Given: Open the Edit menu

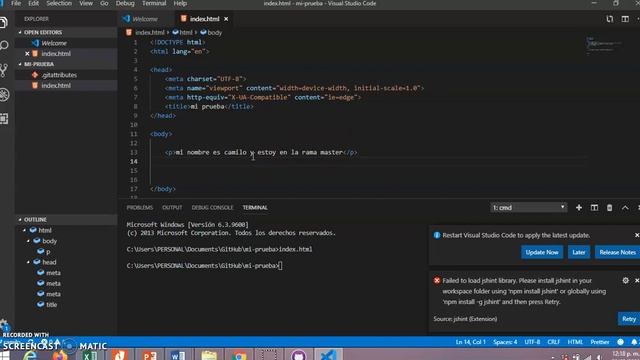Looking at the screenshot, I should point(33,3).
